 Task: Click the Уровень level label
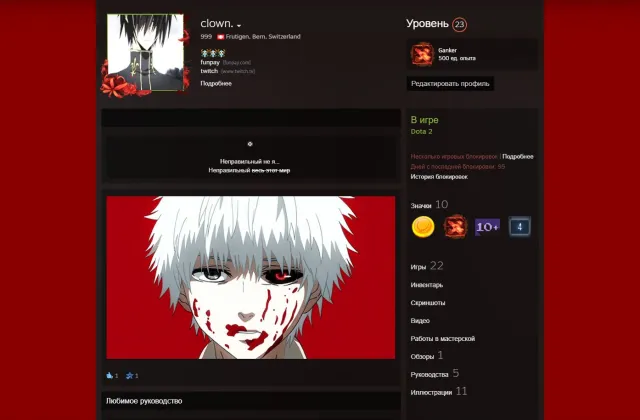(x=427, y=24)
